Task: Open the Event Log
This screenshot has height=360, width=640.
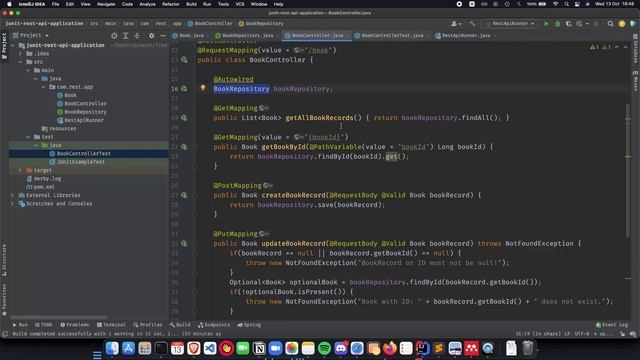Action: (612, 325)
